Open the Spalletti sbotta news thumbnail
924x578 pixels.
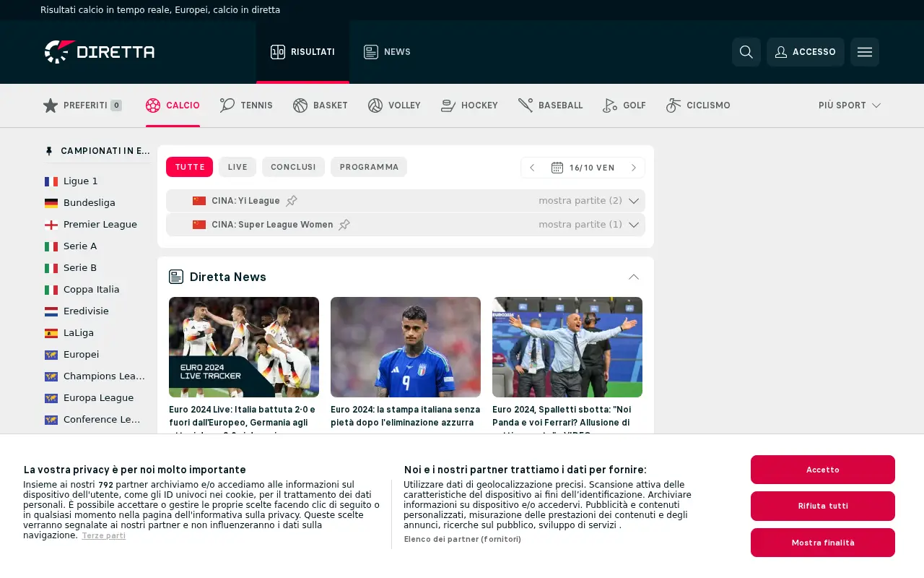click(567, 347)
